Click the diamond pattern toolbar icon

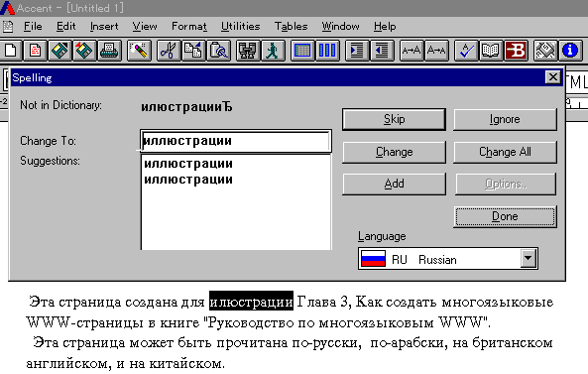point(544,51)
